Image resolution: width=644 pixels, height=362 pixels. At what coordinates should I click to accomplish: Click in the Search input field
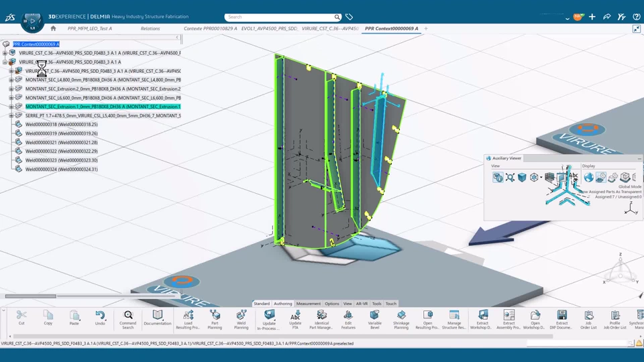click(x=279, y=17)
